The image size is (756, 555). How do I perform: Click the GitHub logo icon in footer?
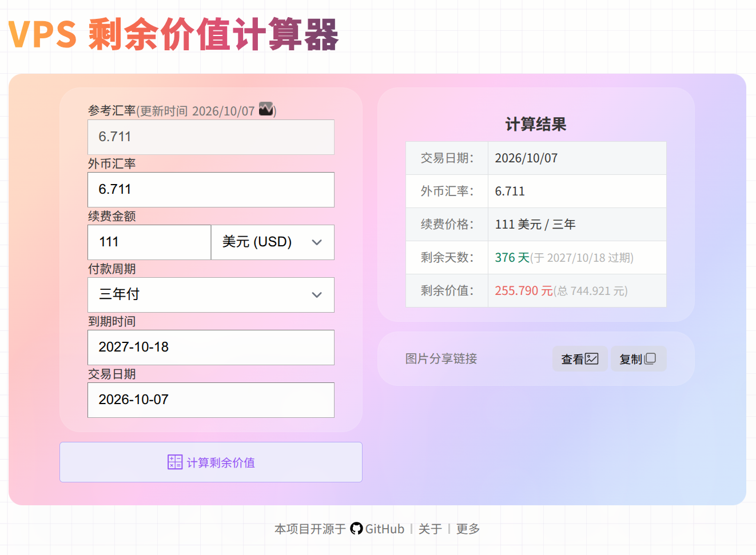coord(356,529)
